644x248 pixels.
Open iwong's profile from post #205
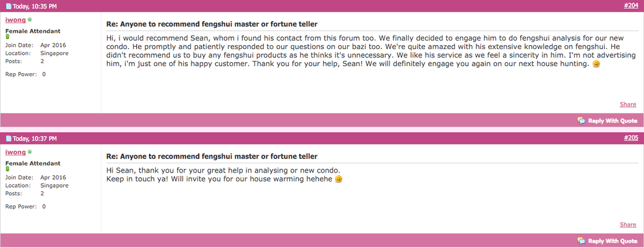click(x=16, y=152)
